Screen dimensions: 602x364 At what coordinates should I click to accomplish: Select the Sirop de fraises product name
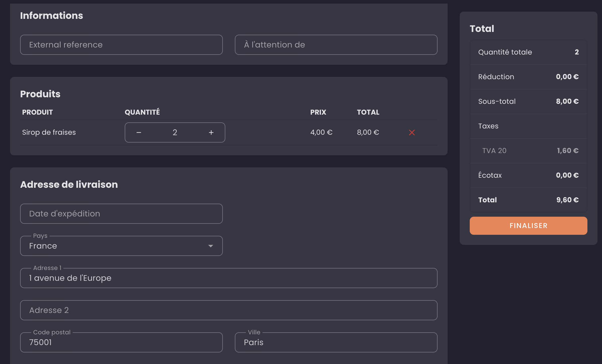coord(49,132)
